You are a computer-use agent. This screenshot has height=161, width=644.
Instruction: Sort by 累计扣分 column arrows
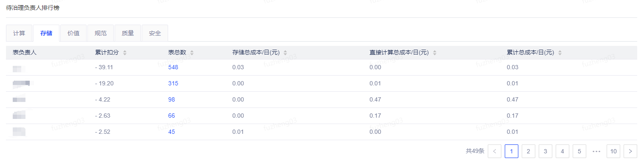point(125,53)
